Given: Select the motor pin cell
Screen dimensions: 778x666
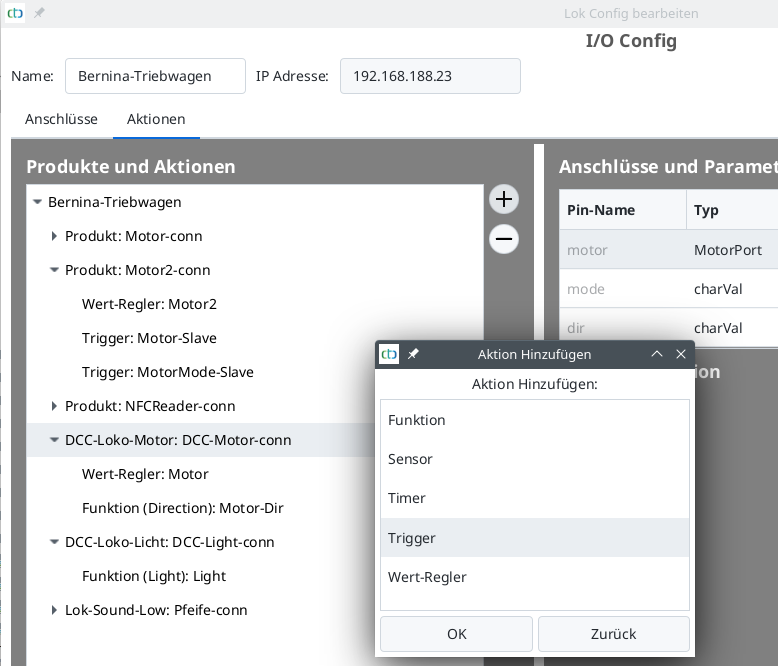Looking at the screenshot, I should (623, 250).
